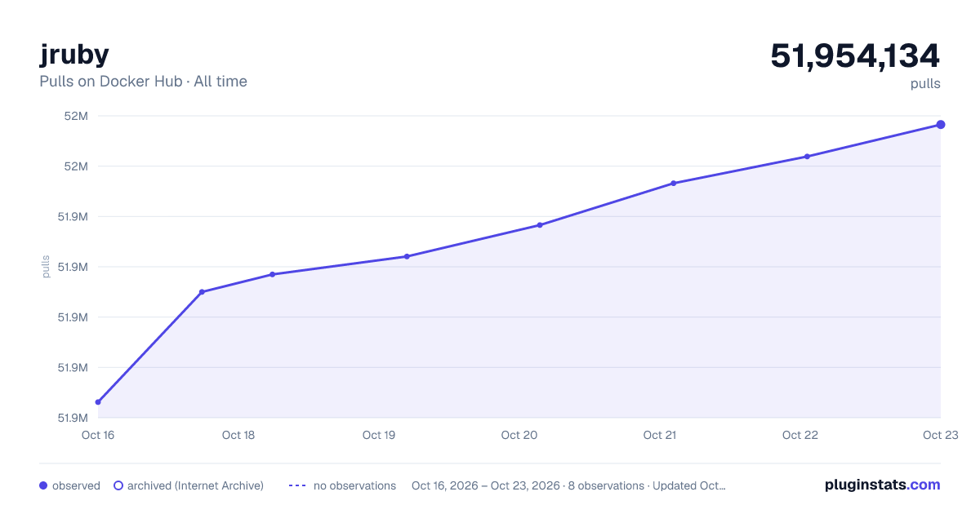Click the 'Oct 21' axis label
The height and width of the screenshot is (514, 980).
[x=660, y=435]
